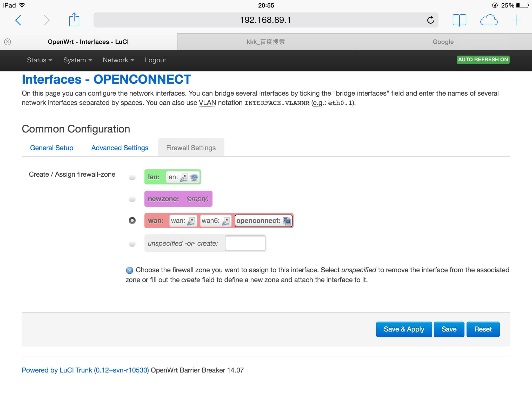Select the wan firewall zone radio

[x=132, y=221]
